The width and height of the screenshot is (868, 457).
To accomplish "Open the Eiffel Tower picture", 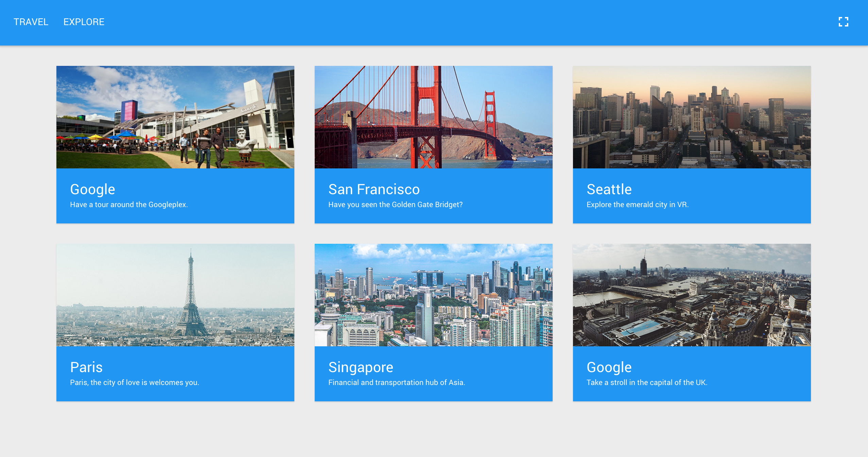I will [175, 295].
